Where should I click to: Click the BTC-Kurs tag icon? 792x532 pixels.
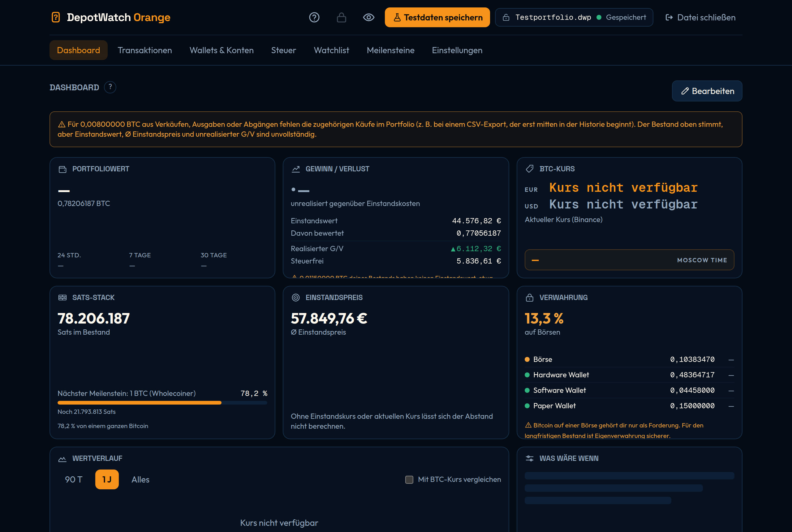[x=529, y=169]
